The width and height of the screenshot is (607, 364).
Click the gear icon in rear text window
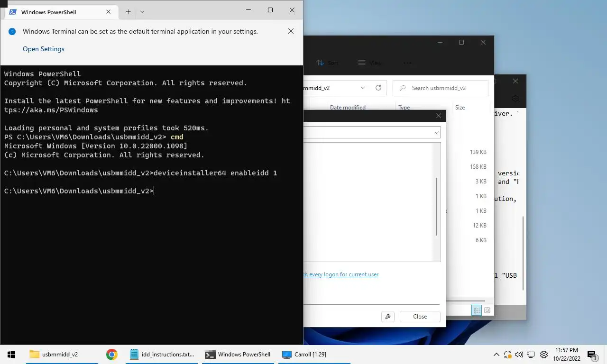(x=515, y=99)
